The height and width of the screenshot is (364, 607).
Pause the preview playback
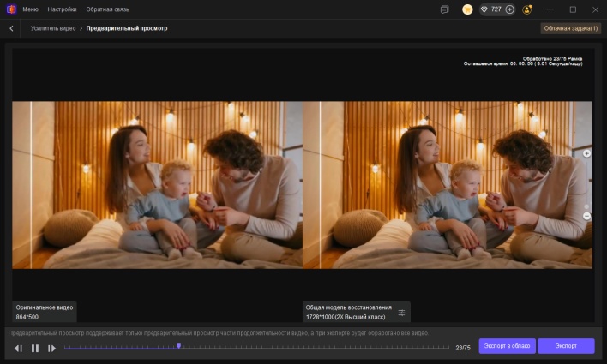pyautogui.click(x=35, y=348)
